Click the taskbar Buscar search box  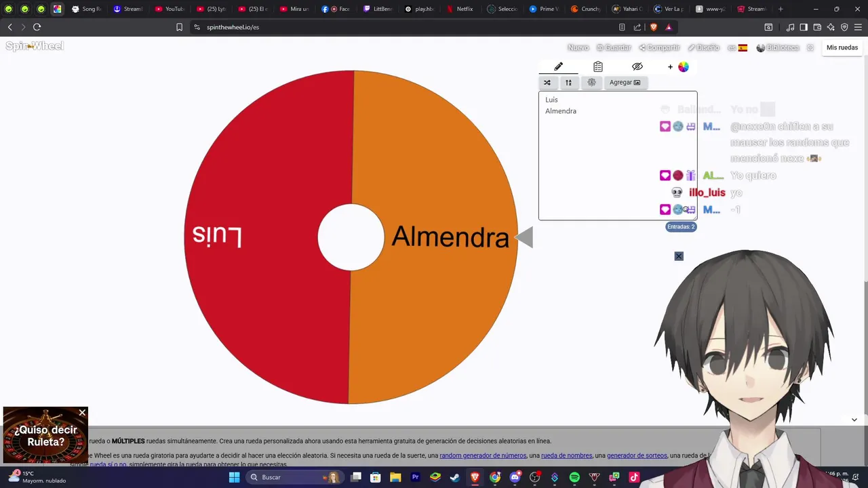coord(294,477)
